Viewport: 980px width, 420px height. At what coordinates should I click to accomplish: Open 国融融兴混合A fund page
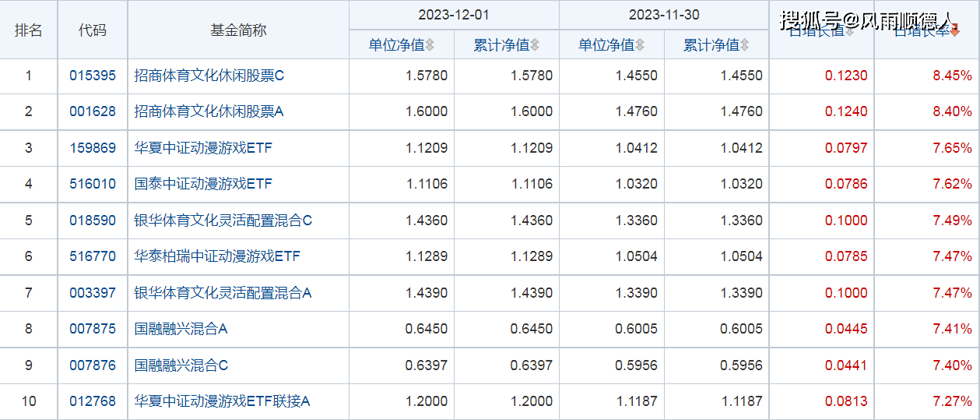click(x=181, y=329)
